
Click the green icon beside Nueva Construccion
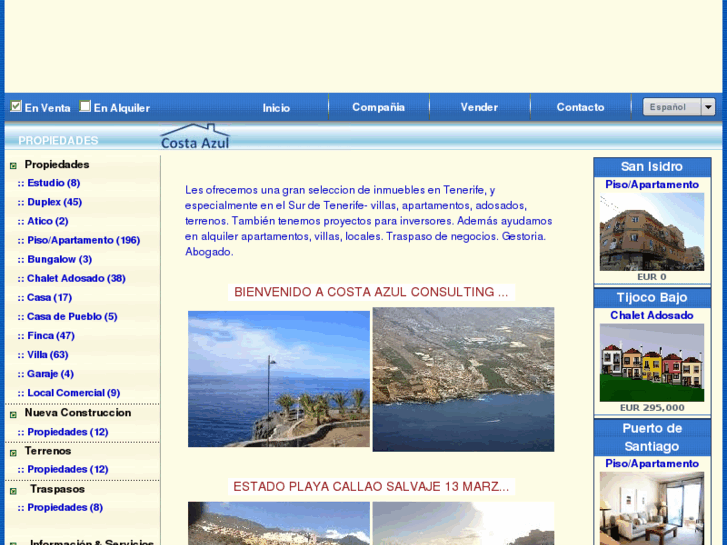[13, 414]
